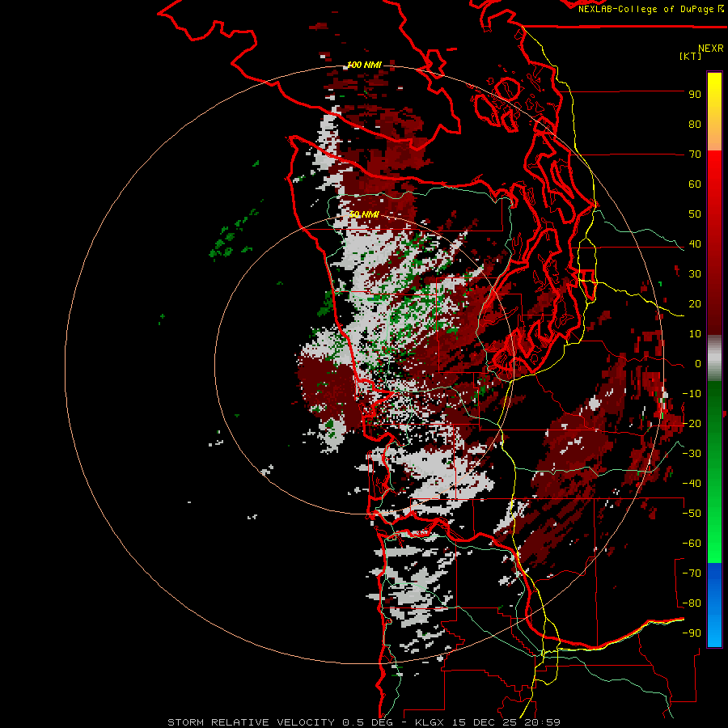This screenshot has width=728, height=728.
Task: Click the -10 value on the velocity scale
Action: (x=692, y=394)
